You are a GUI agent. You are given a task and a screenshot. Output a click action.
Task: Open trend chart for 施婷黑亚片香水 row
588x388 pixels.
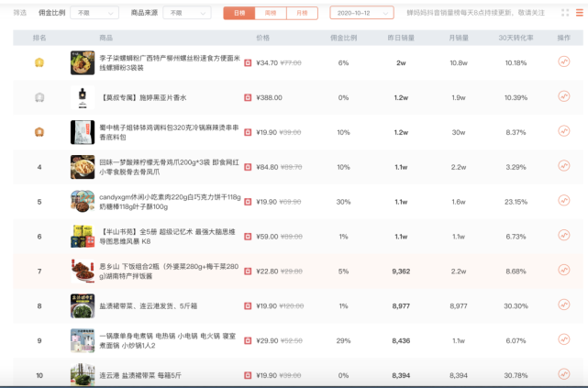[x=563, y=96]
